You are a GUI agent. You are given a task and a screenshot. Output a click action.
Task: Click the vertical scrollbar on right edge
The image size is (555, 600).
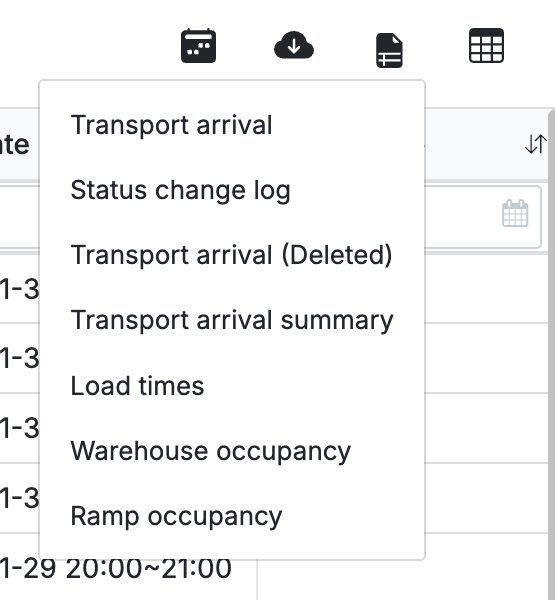tap(552, 356)
